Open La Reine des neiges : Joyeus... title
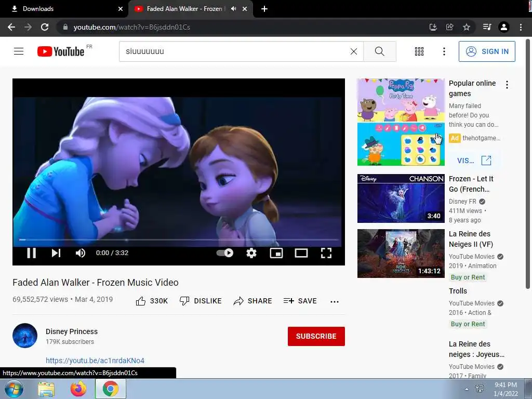 [476, 349]
